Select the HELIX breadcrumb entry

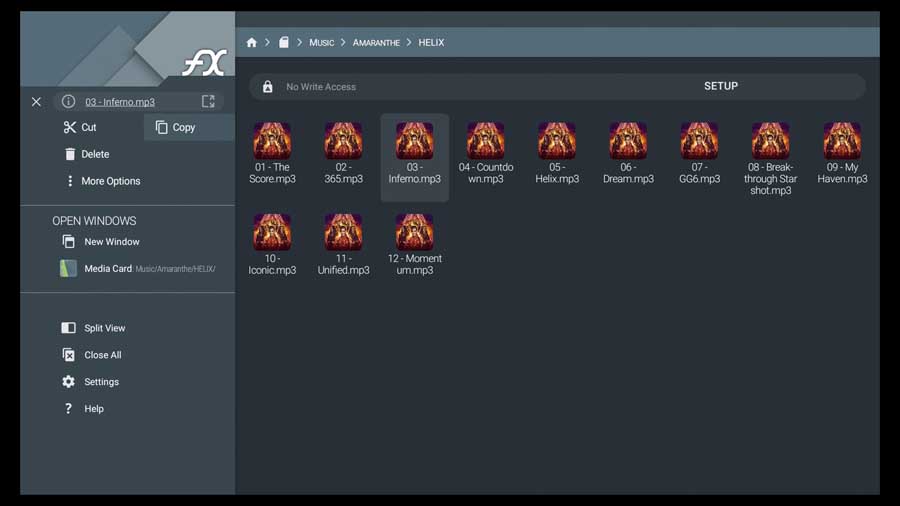(x=431, y=42)
